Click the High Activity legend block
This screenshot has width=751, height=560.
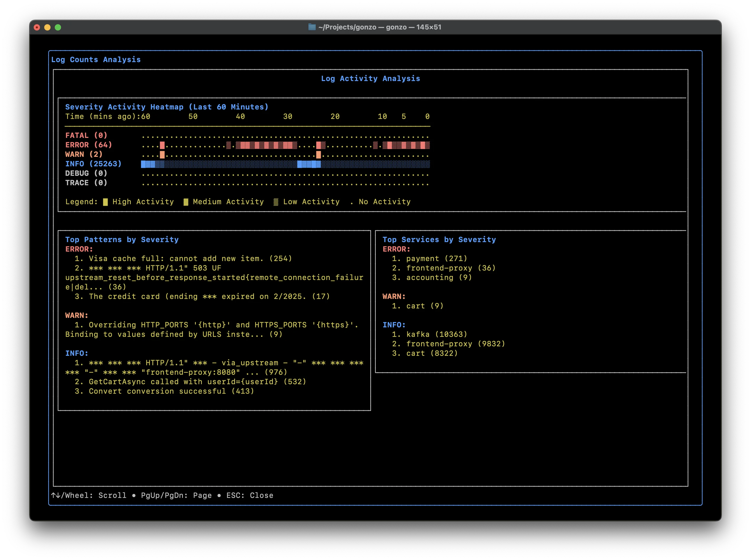click(106, 202)
